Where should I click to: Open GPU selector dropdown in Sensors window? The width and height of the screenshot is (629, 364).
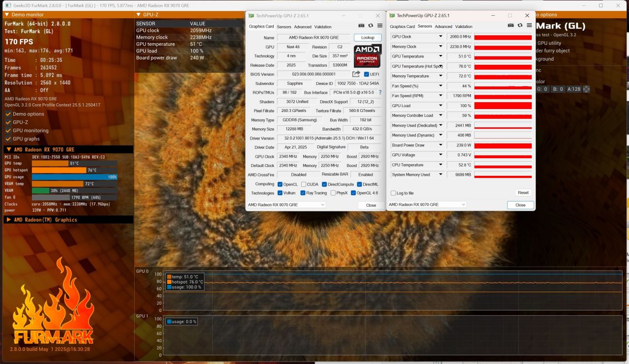pyautogui.click(x=427, y=204)
